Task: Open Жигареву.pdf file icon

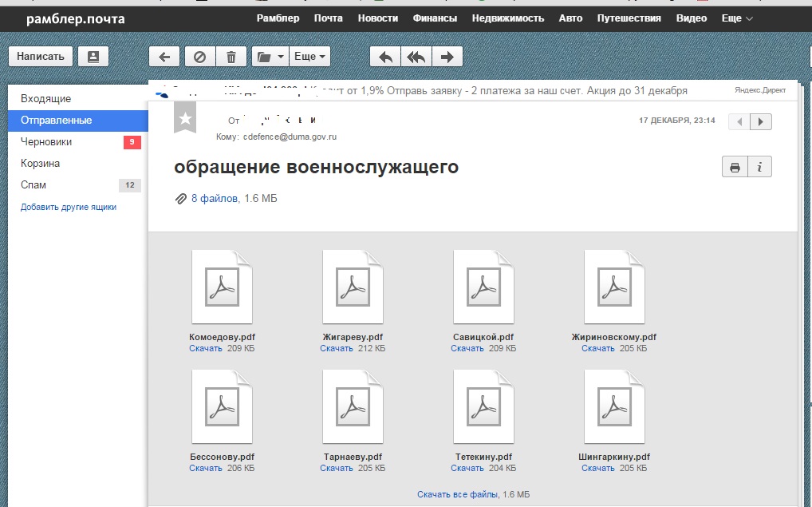Action: coord(353,287)
